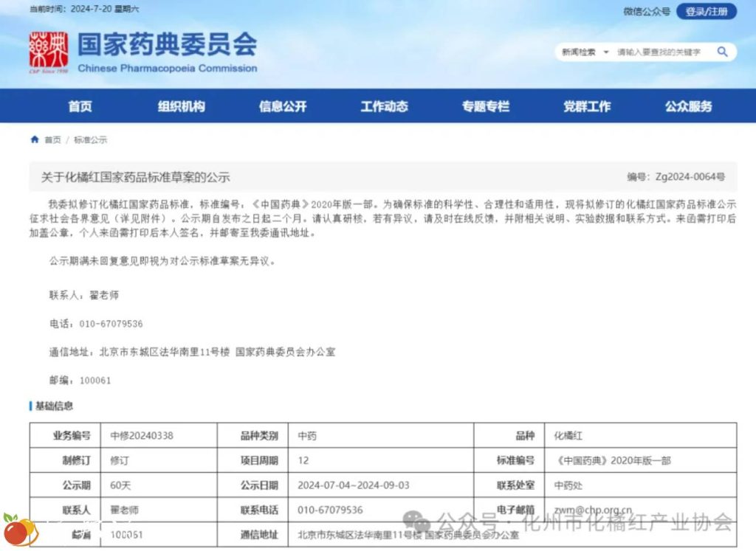Open the 工作动态 navigation item
The width and height of the screenshot is (756, 551).
click(x=384, y=106)
